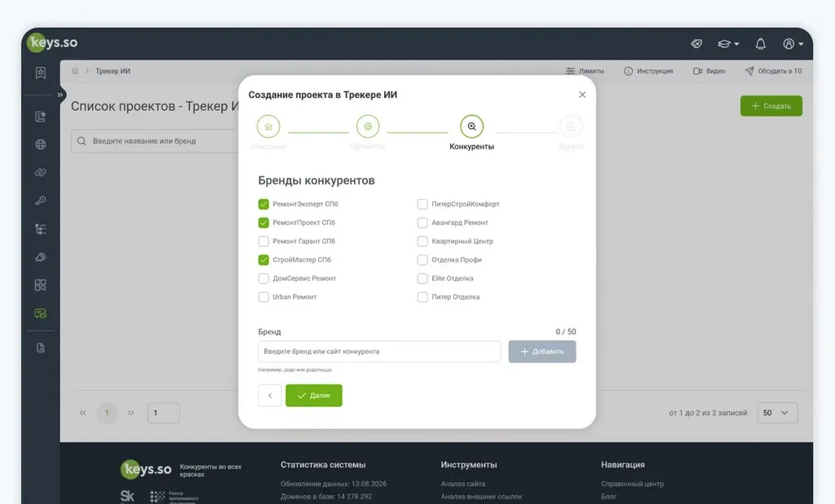Image resolution: width=835 pixels, height=504 pixels.
Task: Go to the Описание step icon
Action: point(268,126)
